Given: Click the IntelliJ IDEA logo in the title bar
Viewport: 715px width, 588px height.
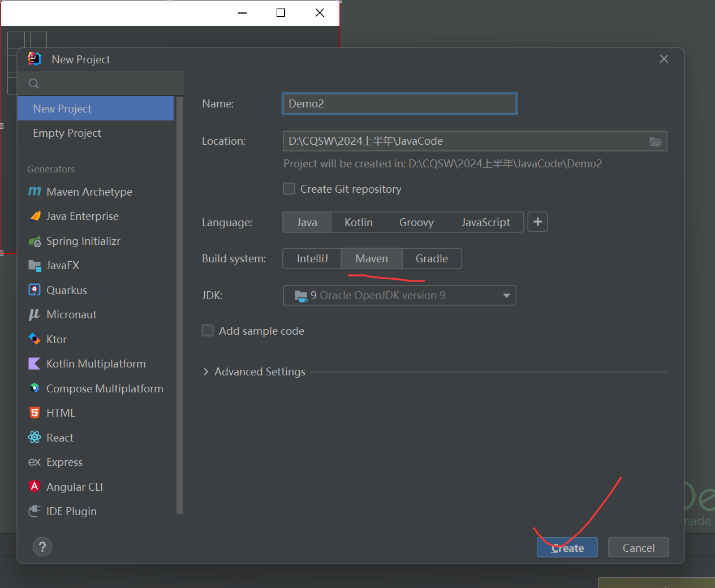Looking at the screenshot, I should (x=35, y=59).
